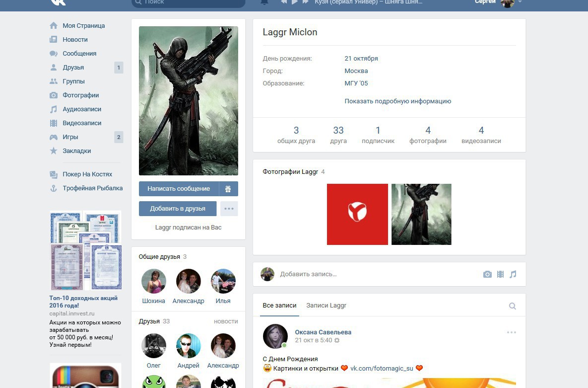Skip to next track in header
The height and width of the screenshot is (388, 588).
click(306, 2)
